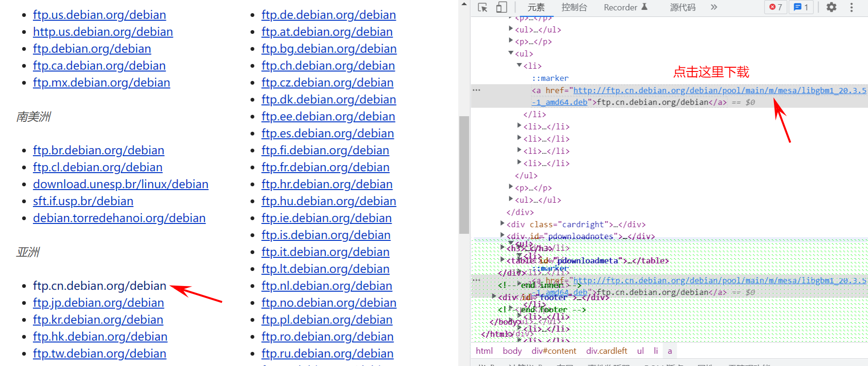868x366 pixels.
Task: Collapse the expanded ul node
Action: 511,53
